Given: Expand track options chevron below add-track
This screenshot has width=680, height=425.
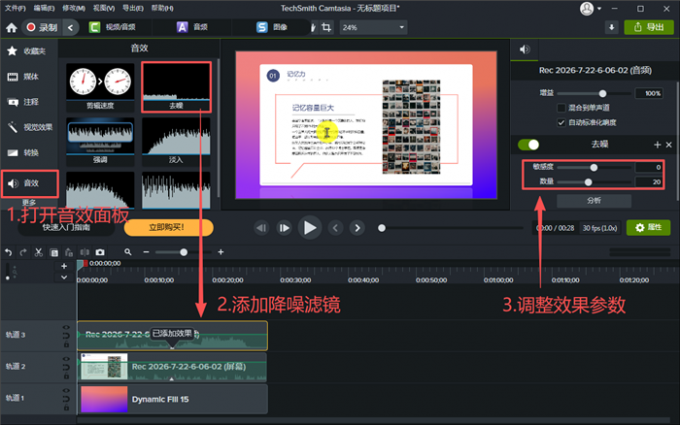Looking at the screenshot, I should click(64, 277).
